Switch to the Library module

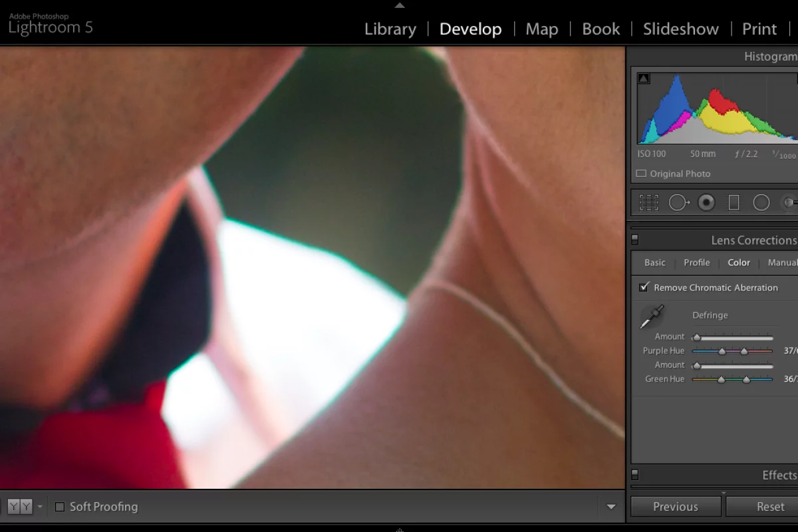[390, 29]
